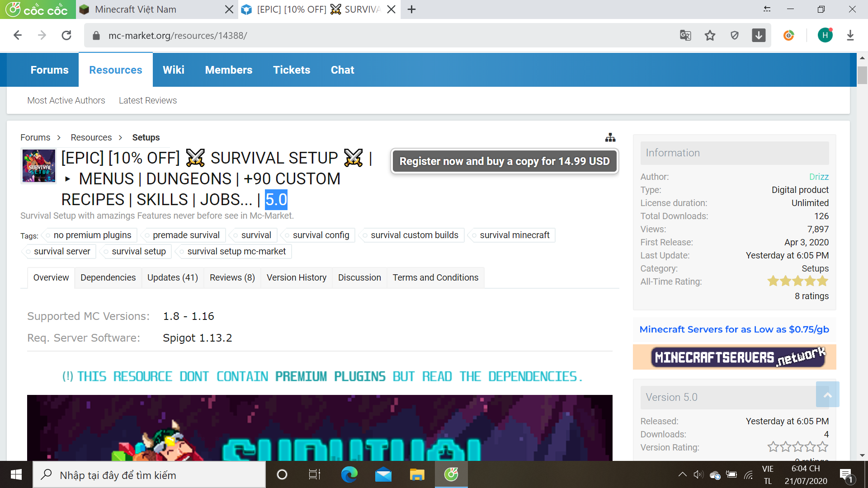Open the Wiki navigation menu
The height and width of the screenshot is (488, 868).
coord(173,70)
